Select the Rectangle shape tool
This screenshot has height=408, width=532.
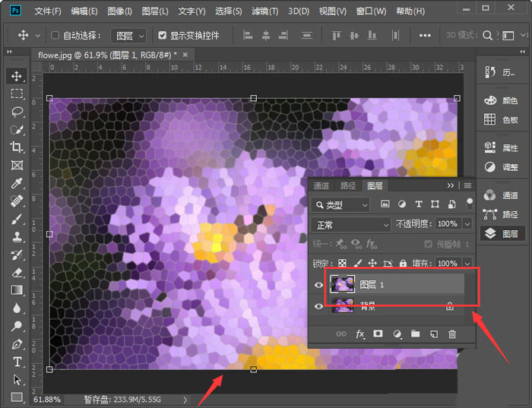(16, 397)
